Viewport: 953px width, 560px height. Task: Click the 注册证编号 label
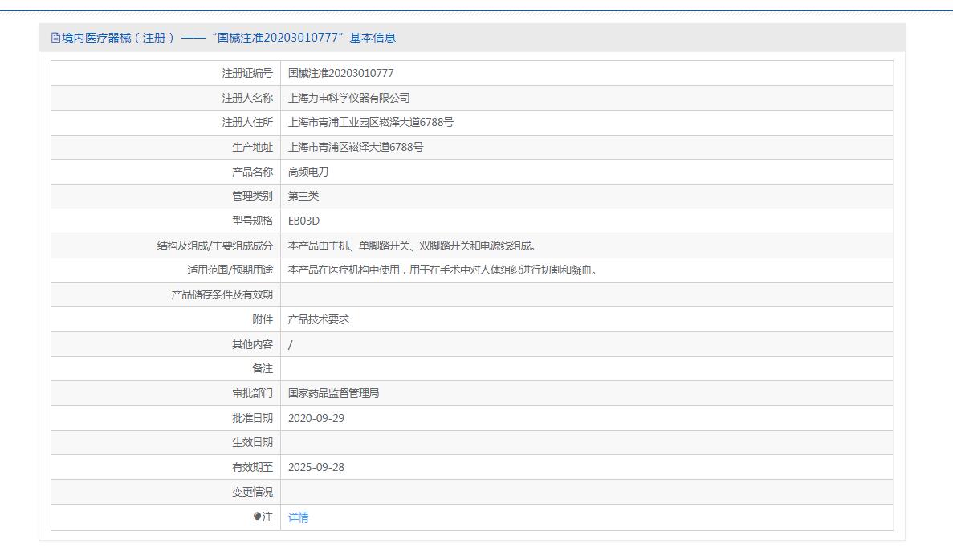pos(247,73)
